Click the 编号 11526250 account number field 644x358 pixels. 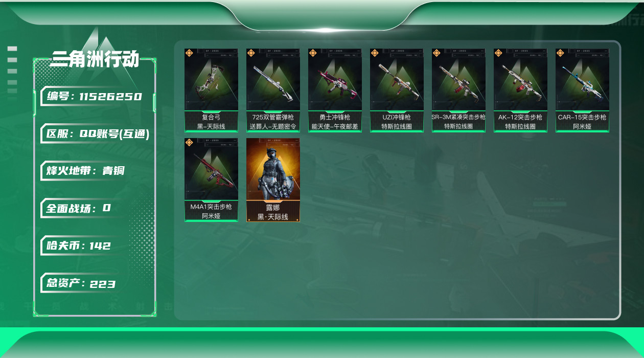tap(95, 96)
